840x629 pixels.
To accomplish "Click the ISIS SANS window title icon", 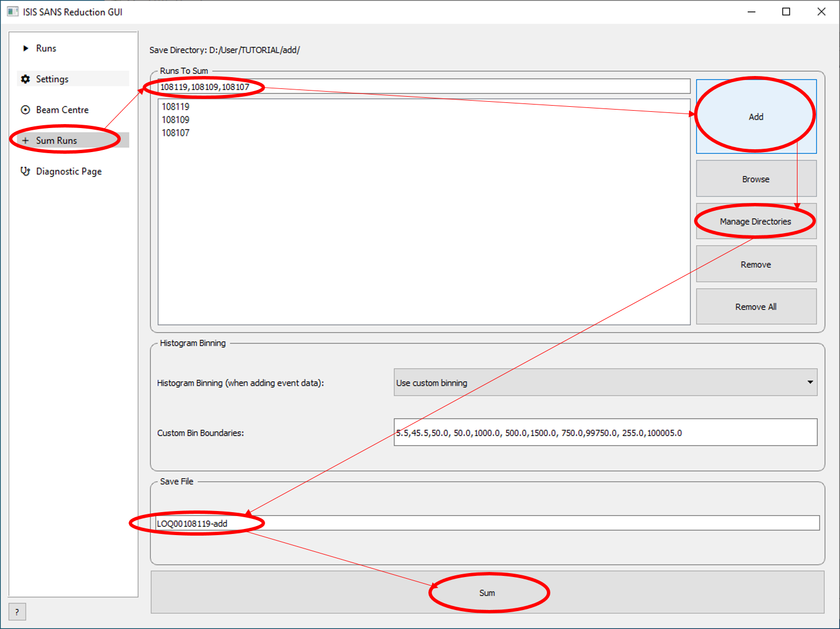I will click(12, 12).
